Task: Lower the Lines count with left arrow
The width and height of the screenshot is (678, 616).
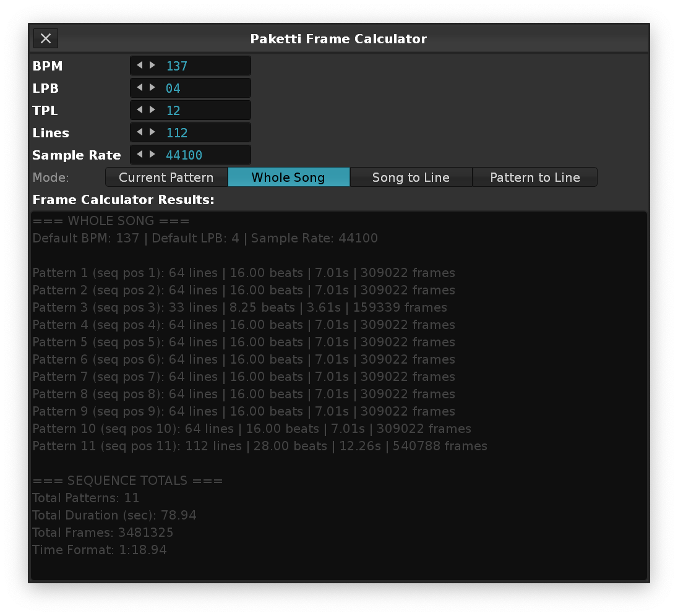Action: pyautogui.click(x=139, y=132)
